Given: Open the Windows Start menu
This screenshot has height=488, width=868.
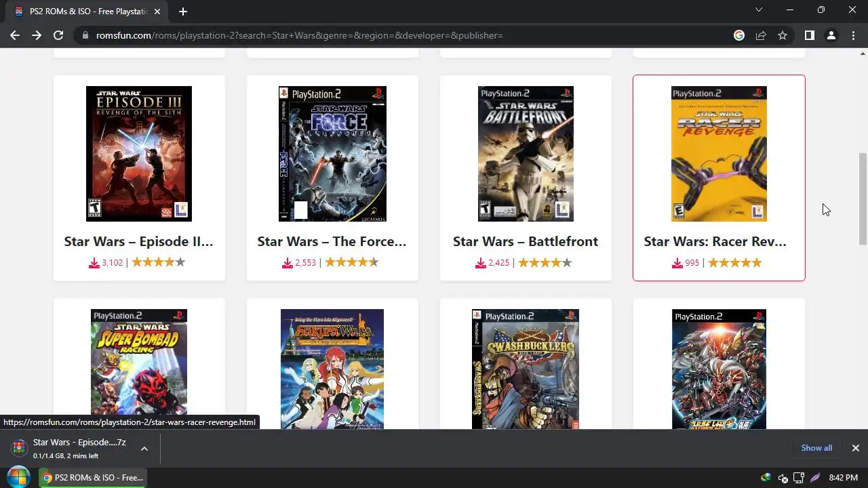Looking at the screenshot, I should click(x=18, y=477).
